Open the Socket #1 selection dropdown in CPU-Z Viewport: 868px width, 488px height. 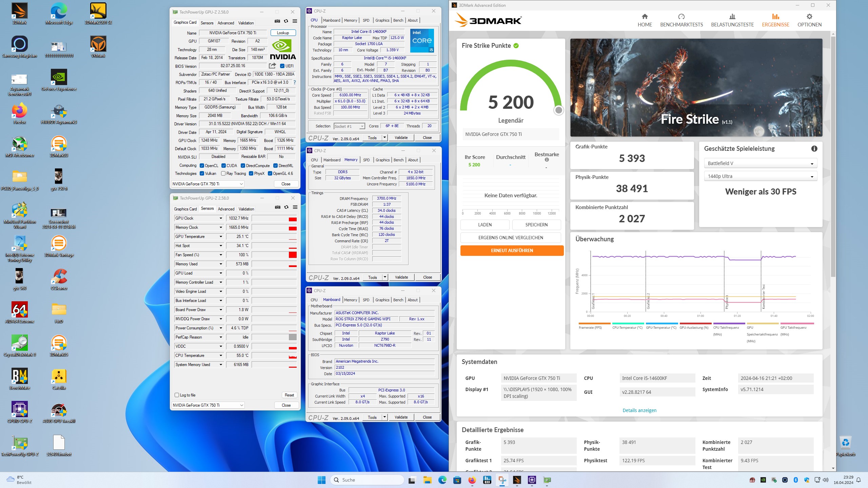[x=349, y=126]
